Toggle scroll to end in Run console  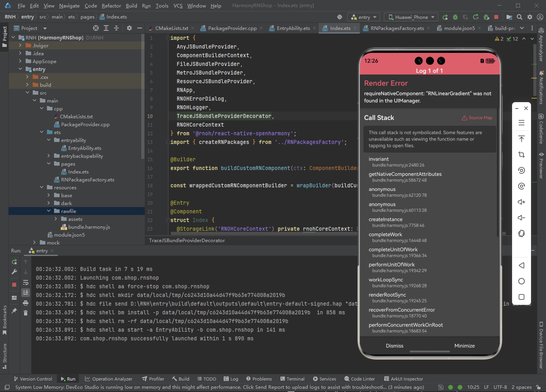25,293
